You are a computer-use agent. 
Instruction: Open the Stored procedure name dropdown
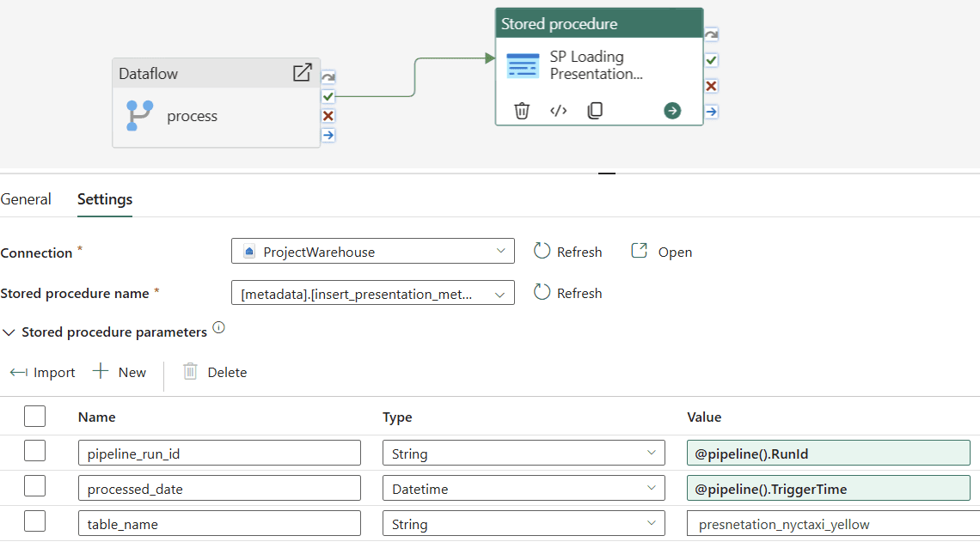(x=373, y=293)
